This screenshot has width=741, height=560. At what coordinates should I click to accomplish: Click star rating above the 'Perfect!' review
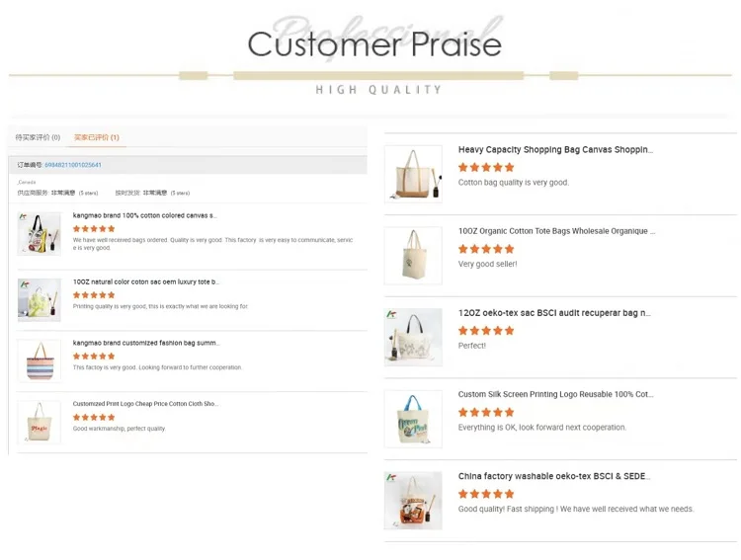[x=486, y=331]
